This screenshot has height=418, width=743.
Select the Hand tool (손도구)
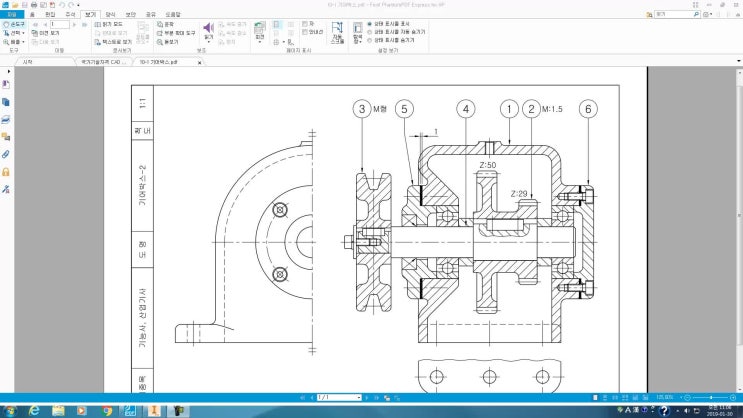click(x=14, y=24)
